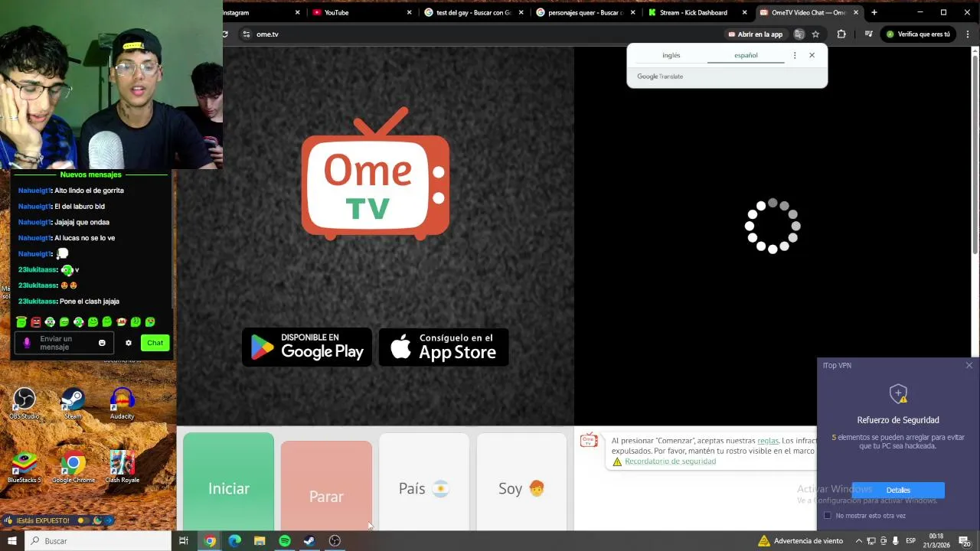Open País country selector
The image size is (980, 551).
coord(423,488)
